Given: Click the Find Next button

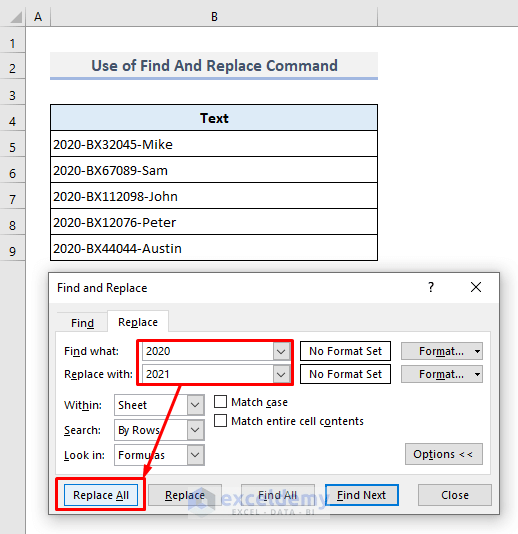Looking at the screenshot, I should tap(362, 495).
